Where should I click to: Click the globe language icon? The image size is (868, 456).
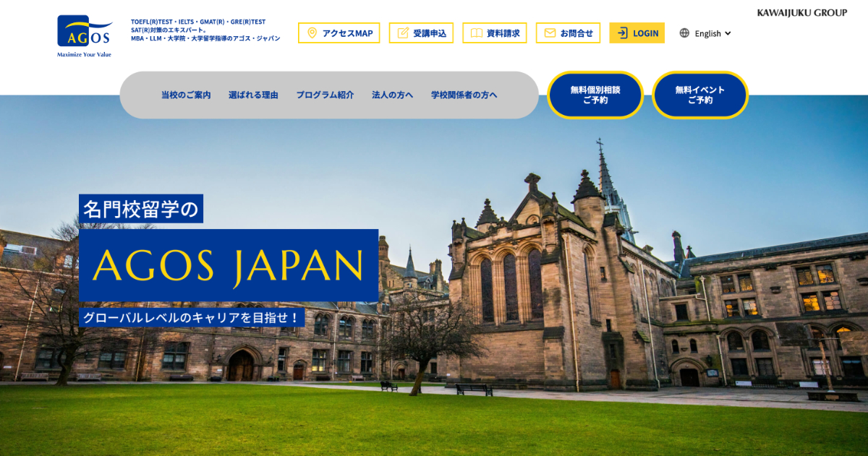pyautogui.click(x=684, y=33)
